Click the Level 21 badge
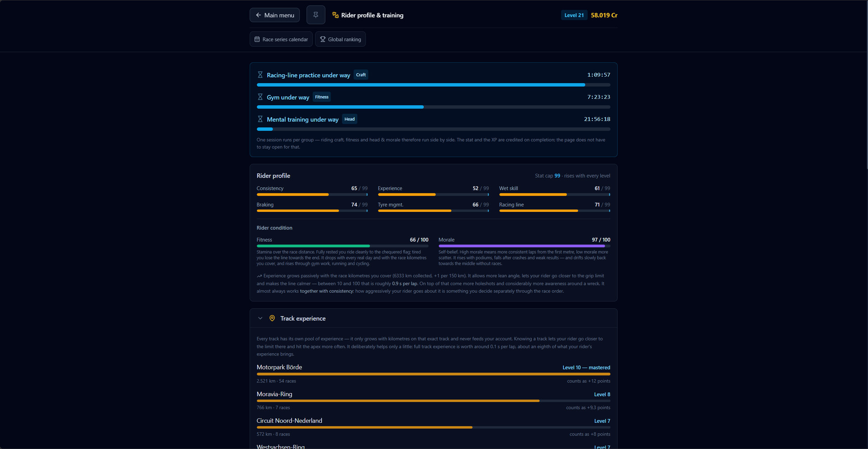Viewport: 868px width, 449px height. [574, 15]
